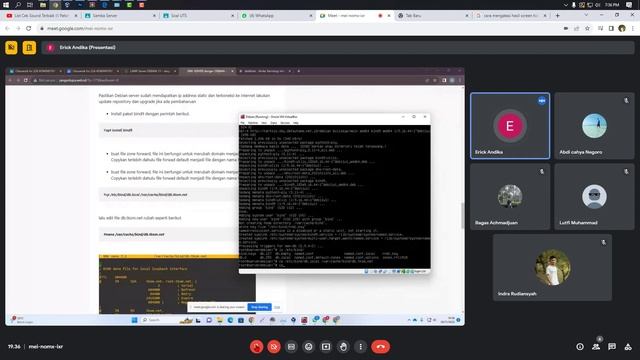Screen dimensions: 640x360
Task: Open meeting details info icon
Action: tap(580, 347)
